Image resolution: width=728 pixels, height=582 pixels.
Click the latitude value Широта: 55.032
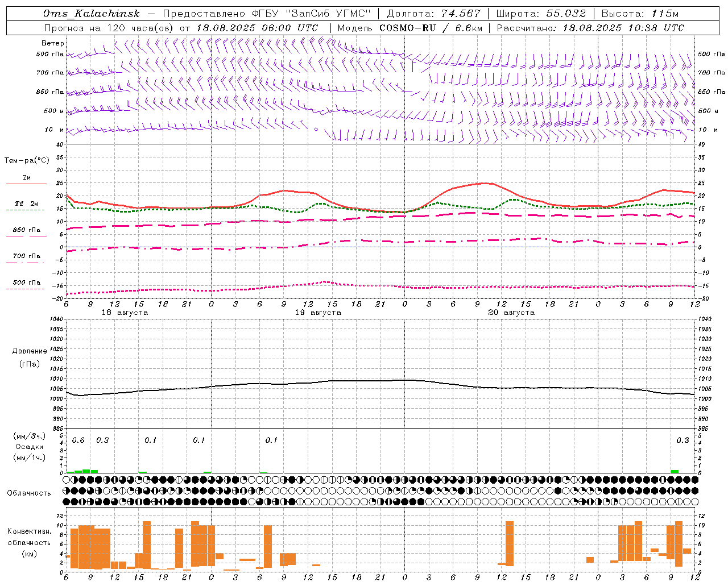pyautogui.click(x=541, y=14)
